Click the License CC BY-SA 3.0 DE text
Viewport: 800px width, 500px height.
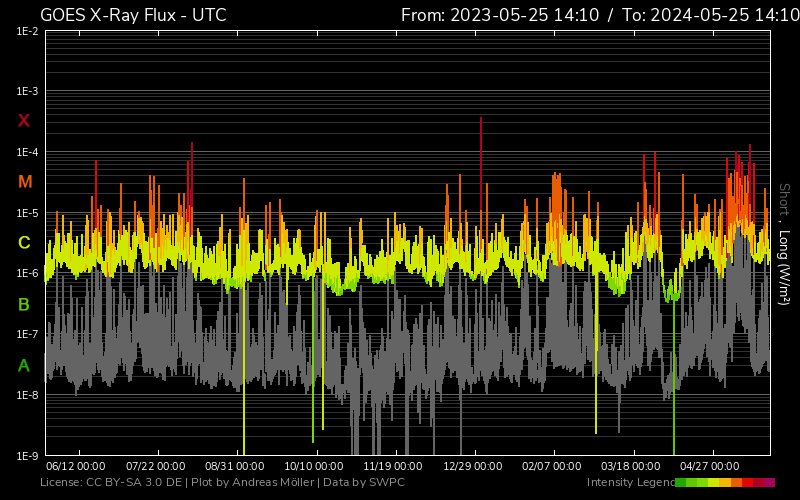click(110, 483)
